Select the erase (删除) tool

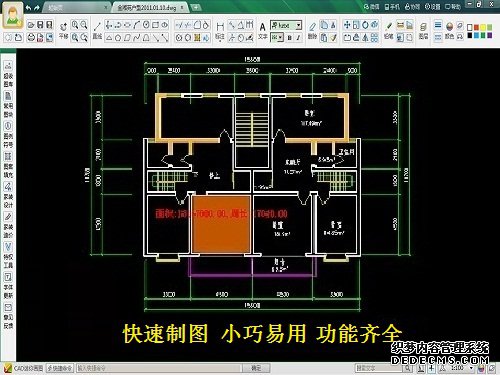(312, 31)
